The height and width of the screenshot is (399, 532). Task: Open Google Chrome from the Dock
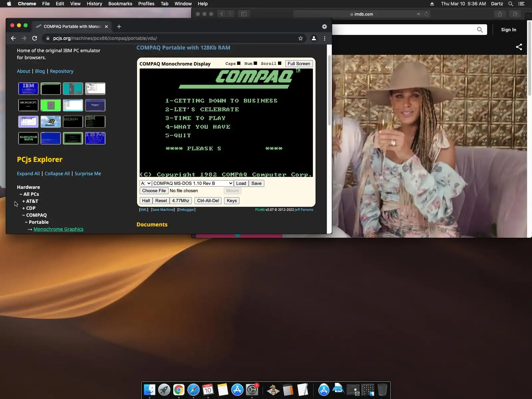click(x=179, y=390)
